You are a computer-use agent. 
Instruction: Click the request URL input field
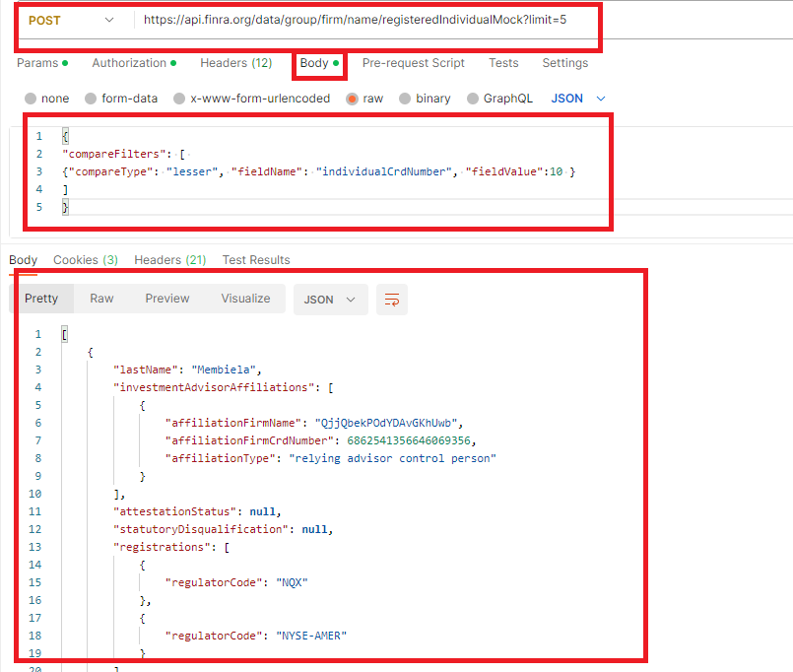[x=364, y=20]
